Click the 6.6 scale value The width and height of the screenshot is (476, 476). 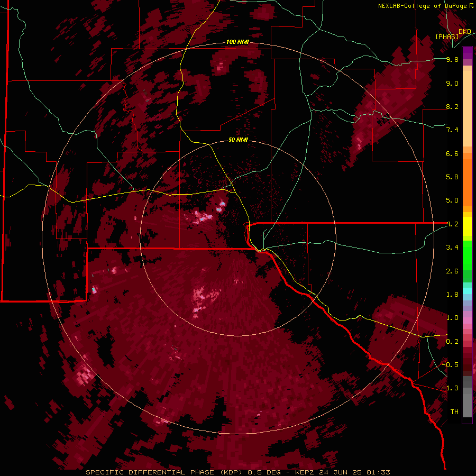click(452, 153)
